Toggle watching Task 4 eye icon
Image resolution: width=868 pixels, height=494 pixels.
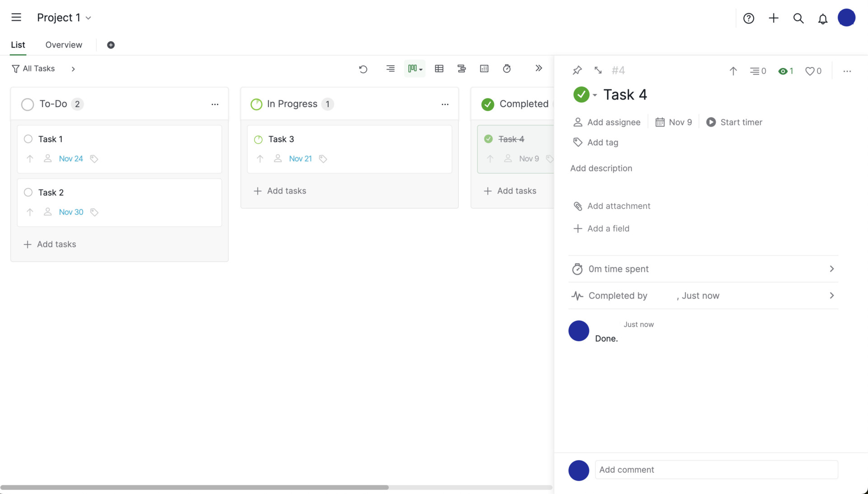[x=783, y=71]
